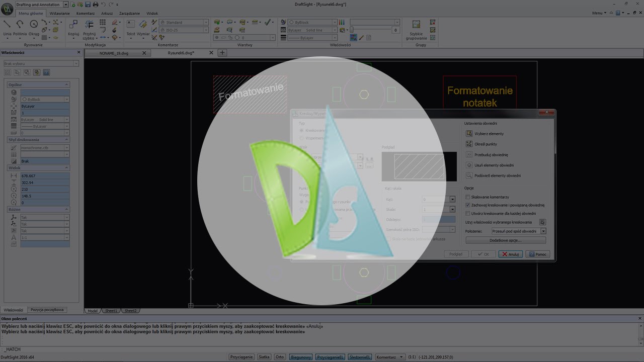
Task: Toggle PrzyciąganieEL in status bar
Action: [x=330, y=357]
